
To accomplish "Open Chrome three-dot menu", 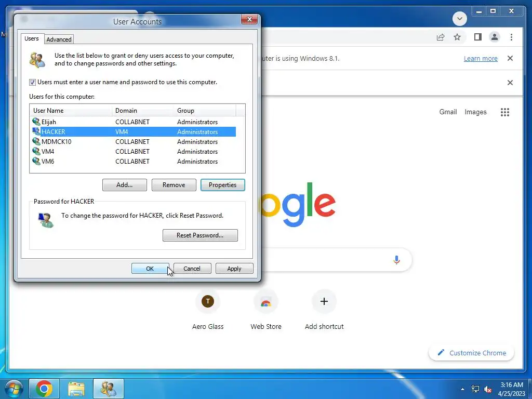I will coord(511,37).
